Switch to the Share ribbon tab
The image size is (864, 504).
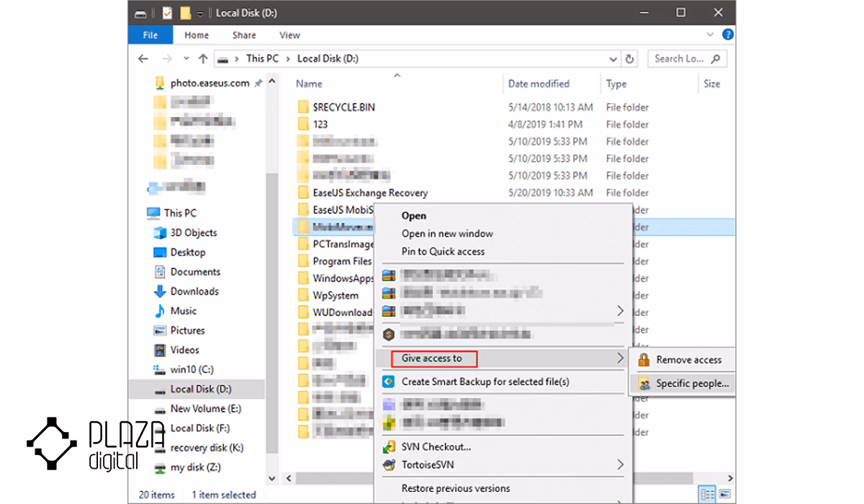click(244, 35)
